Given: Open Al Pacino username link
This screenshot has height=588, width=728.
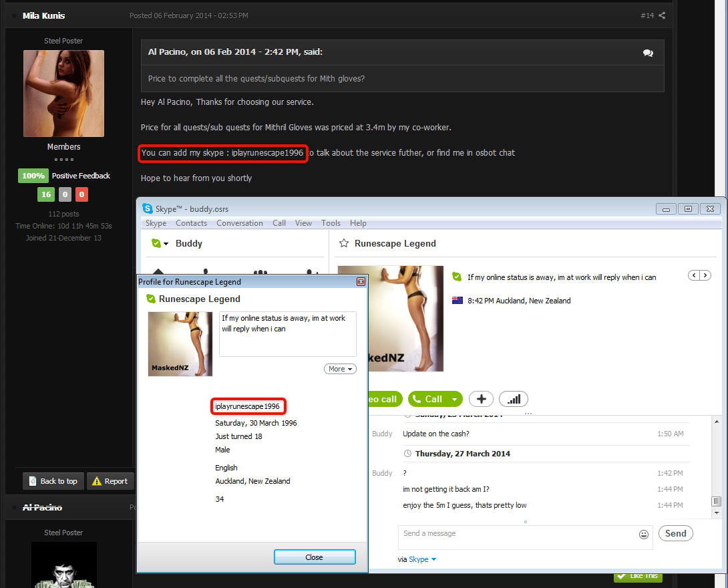Looking at the screenshot, I should (x=42, y=507).
